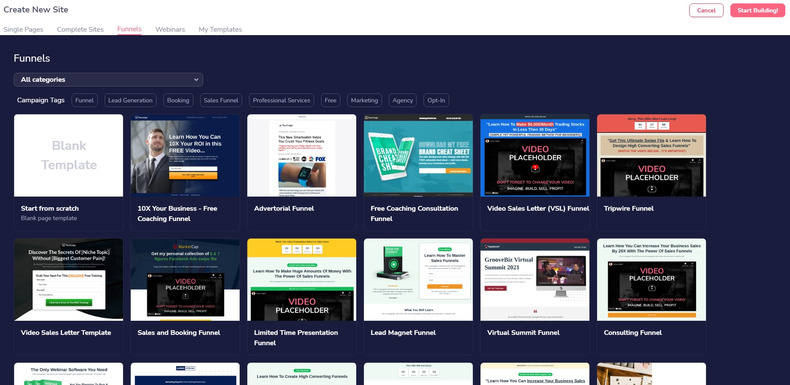The height and width of the screenshot is (385, 790).
Task: Open the Webinars tab
Action: click(x=170, y=29)
